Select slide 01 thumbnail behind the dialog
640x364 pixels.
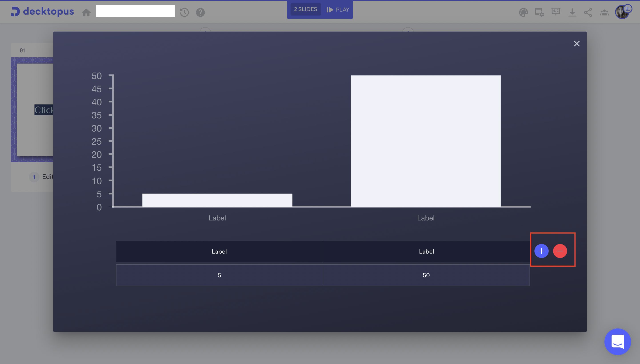32,110
